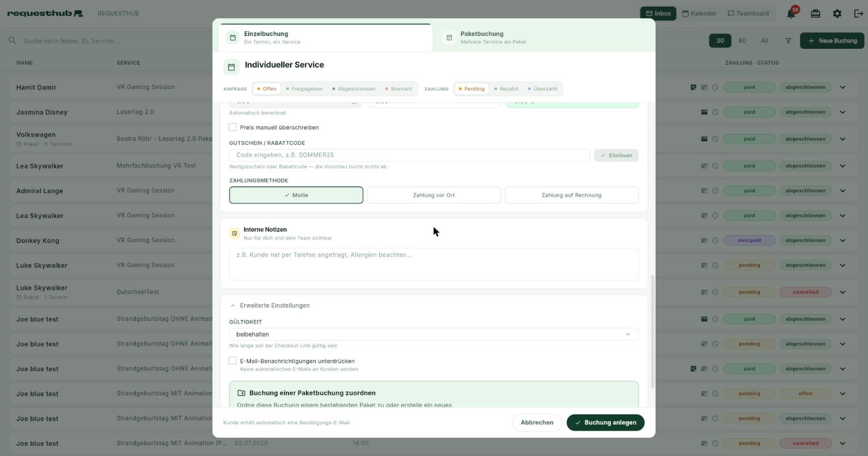This screenshot has height=456, width=868.
Task: Click into the Gutschein code input field
Action: pos(409,155)
